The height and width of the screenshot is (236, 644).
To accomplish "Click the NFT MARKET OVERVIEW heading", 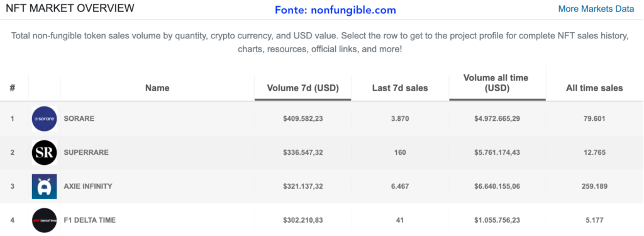I will click(x=70, y=8).
